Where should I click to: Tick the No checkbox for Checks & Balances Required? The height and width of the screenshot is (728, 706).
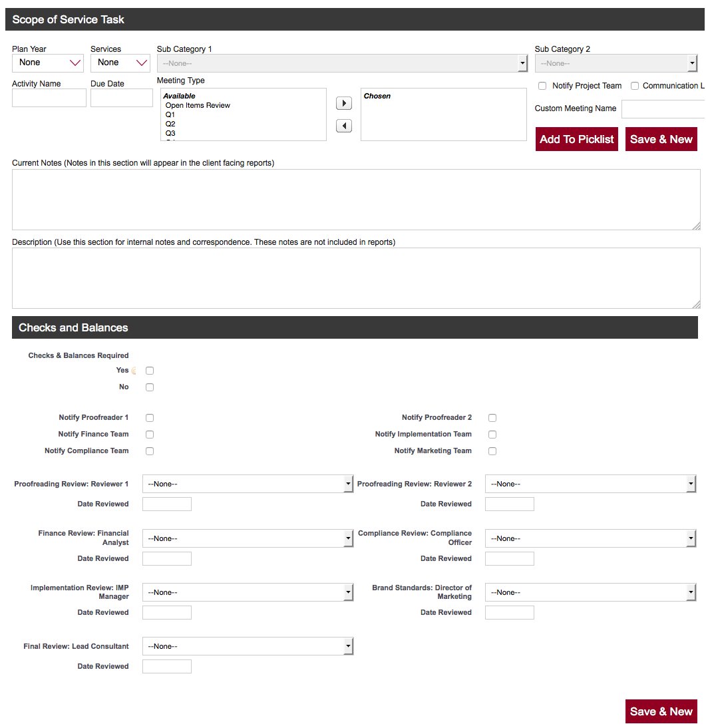(x=150, y=387)
